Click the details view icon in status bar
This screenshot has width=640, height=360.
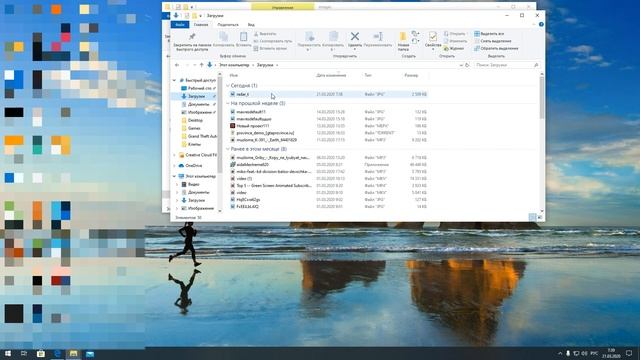pos(533,217)
